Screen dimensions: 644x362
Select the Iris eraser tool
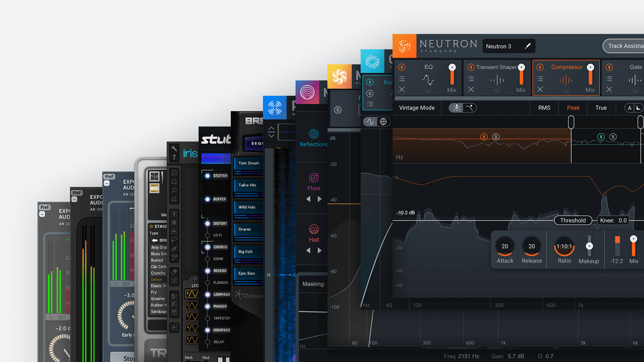point(174,272)
